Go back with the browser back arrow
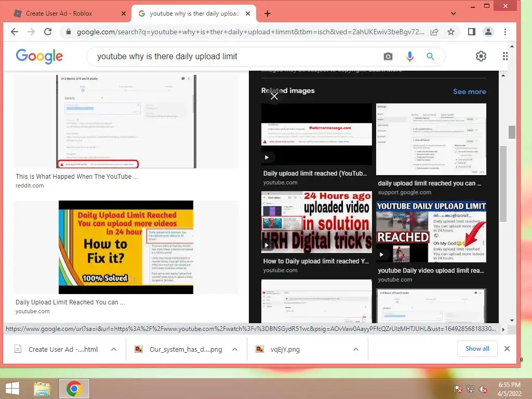Image resolution: width=532 pixels, height=399 pixels. click(x=15, y=32)
